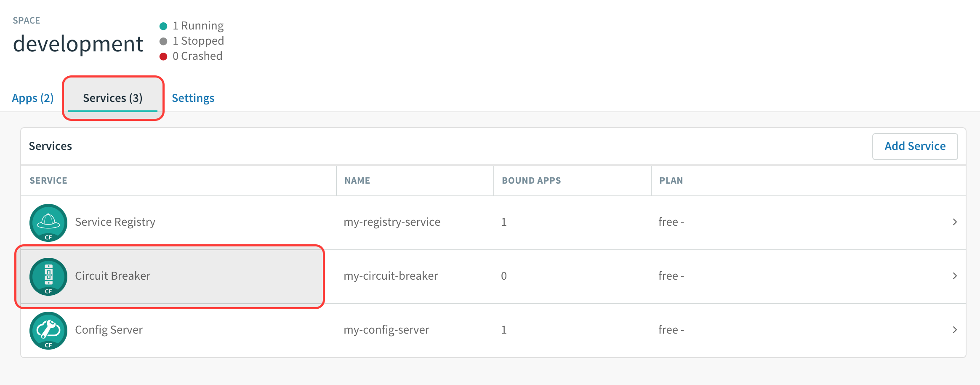Click the gray Stopped status dot

pos(163,41)
